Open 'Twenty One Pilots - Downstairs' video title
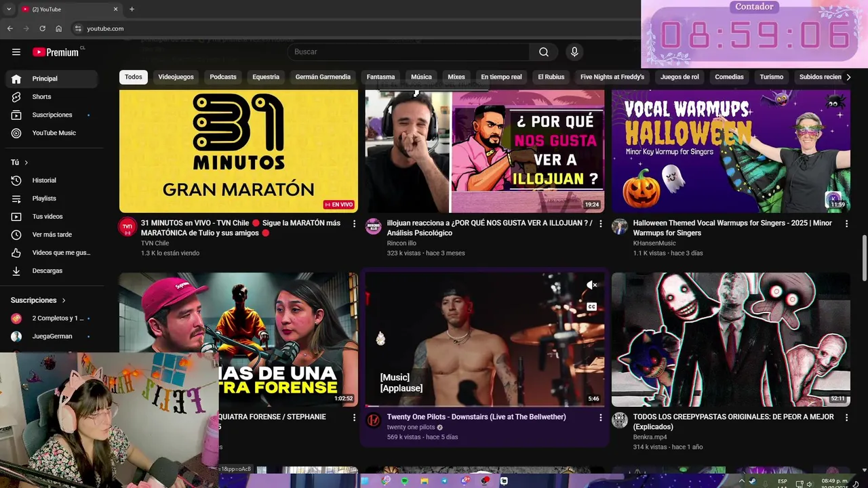The height and width of the screenshot is (488, 868). coord(476,417)
